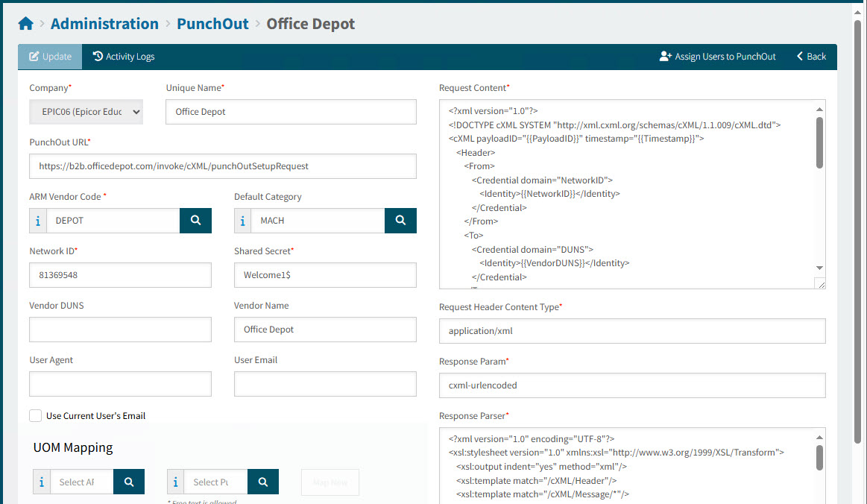Click info icon beside first UOM select field
Screen dimensions: 867x504
(42, 482)
